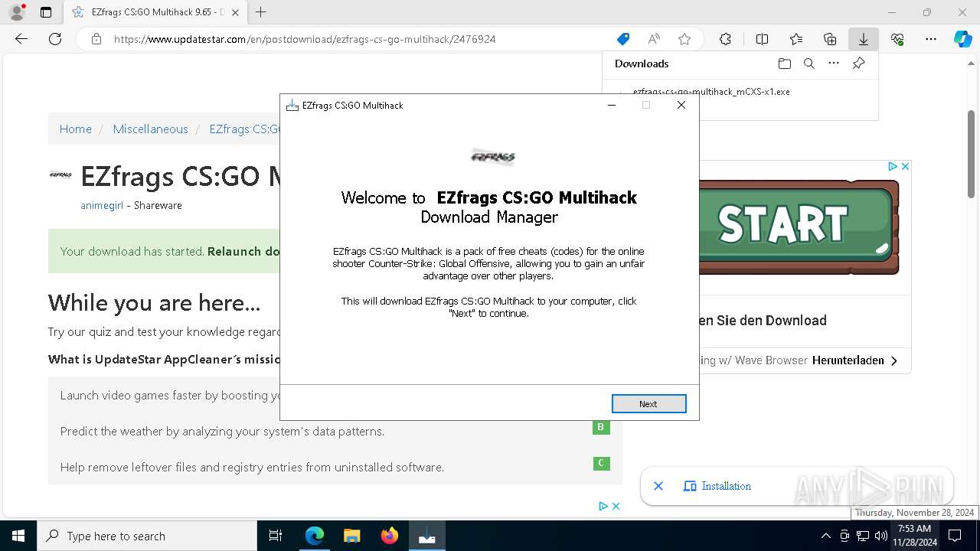Open Task View from the taskbar
Viewport: 980px width, 551px height.
276,536
